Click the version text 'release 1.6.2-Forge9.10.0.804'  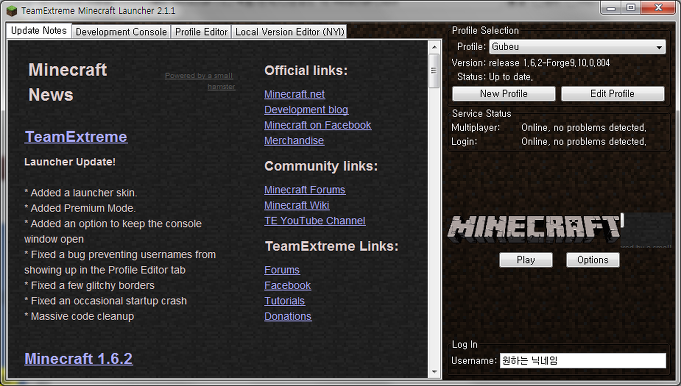[x=549, y=63]
